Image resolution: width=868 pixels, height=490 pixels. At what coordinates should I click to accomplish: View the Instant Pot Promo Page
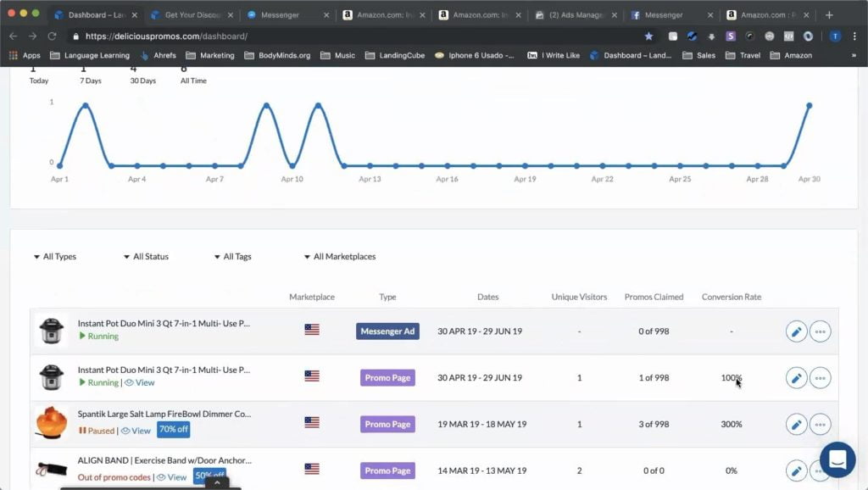[140, 382]
